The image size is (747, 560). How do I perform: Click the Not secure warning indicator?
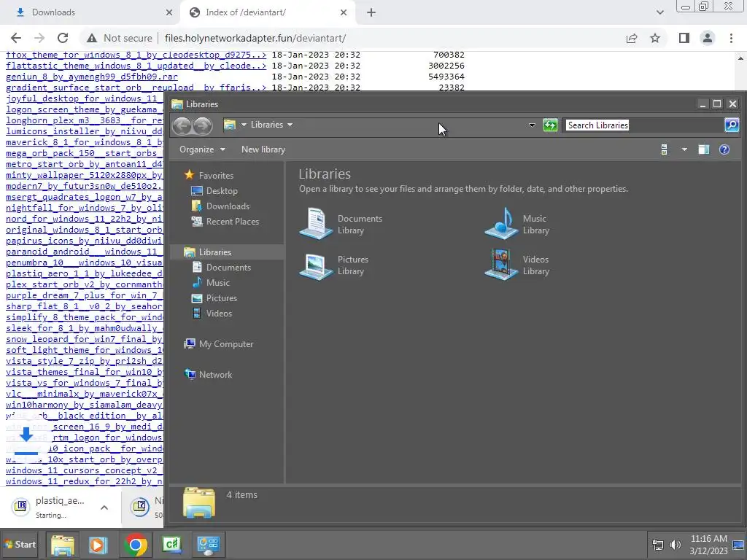[x=120, y=38]
